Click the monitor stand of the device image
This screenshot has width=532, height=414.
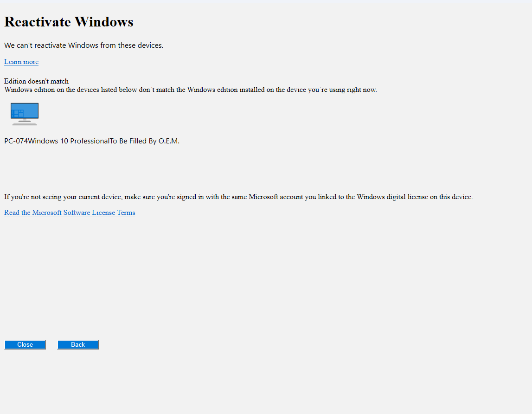pyautogui.click(x=24, y=123)
